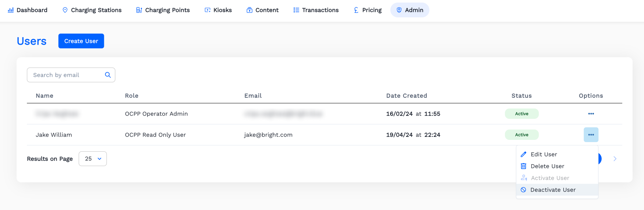Choose Deactivate User from the menu

click(x=553, y=190)
